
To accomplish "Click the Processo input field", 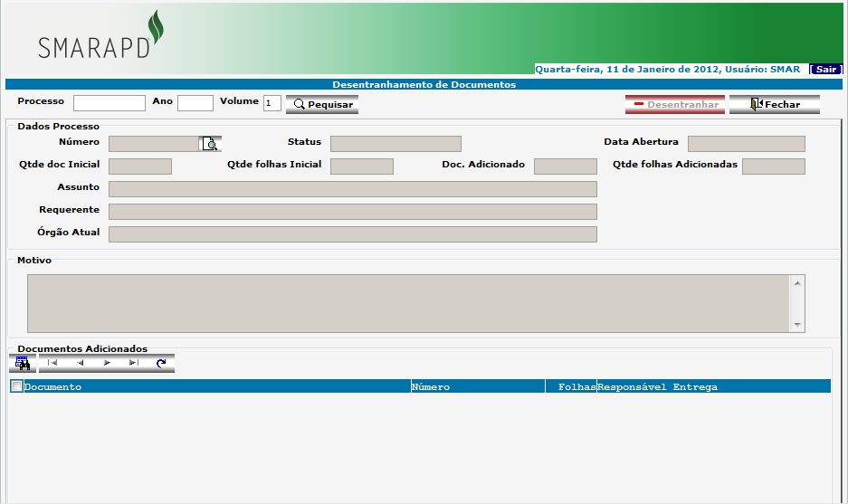I will [110, 103].
